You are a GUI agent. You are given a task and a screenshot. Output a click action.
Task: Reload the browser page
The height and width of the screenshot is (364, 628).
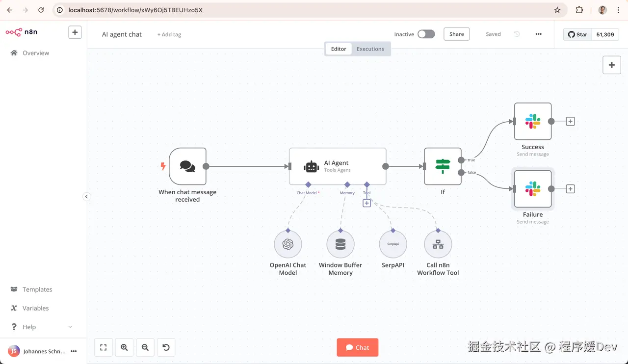41,10
